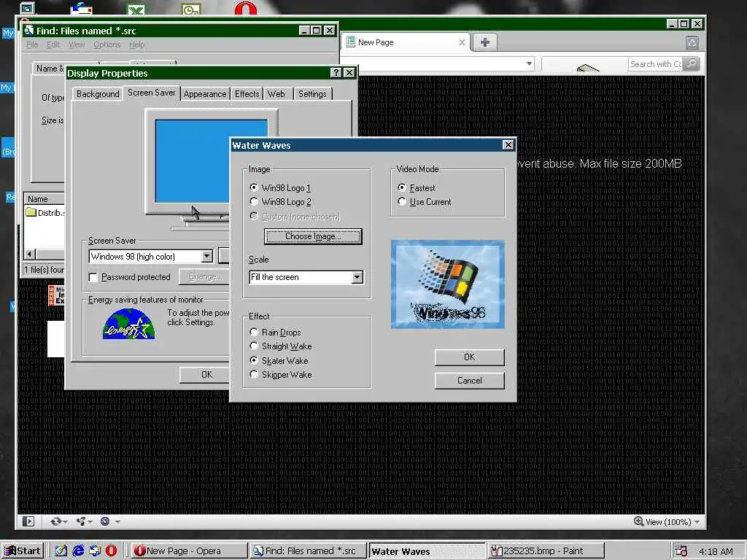Switch to the Appearance tab
Screen dimensions: 747x560
205,94
